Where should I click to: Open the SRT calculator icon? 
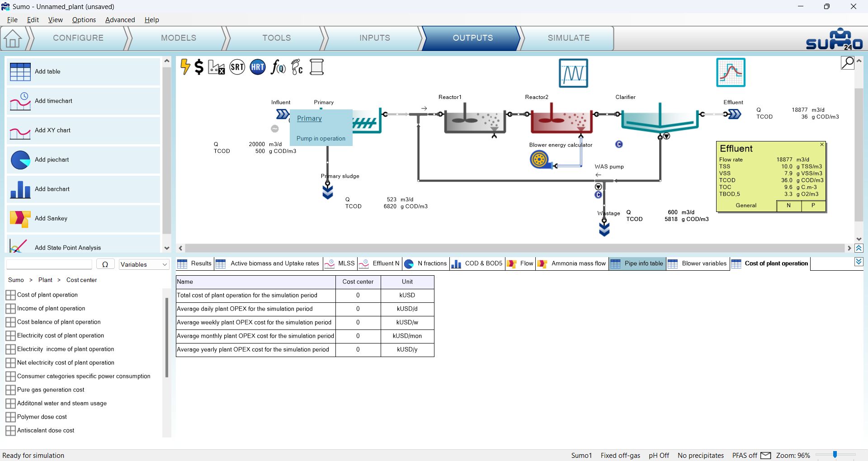click(237, 67)
